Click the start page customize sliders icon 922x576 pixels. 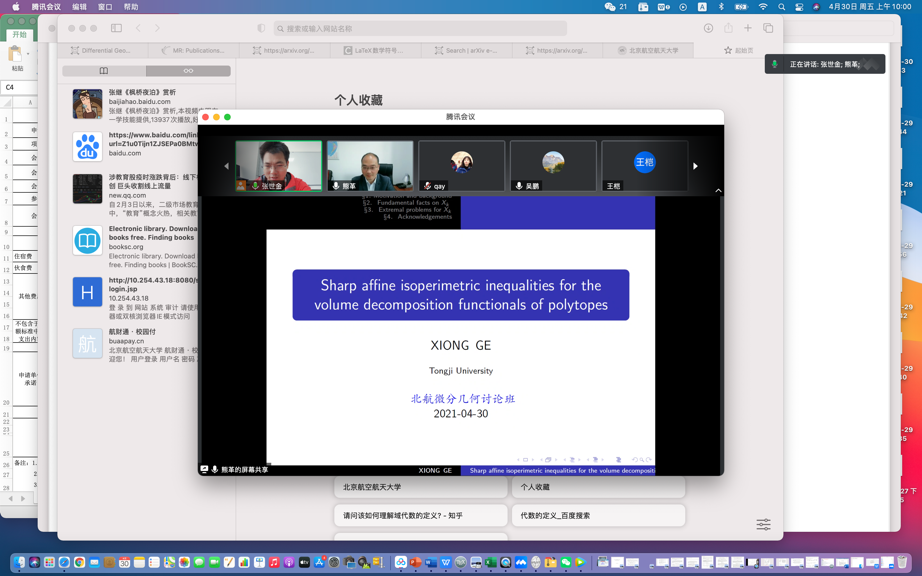coord(763,524)
